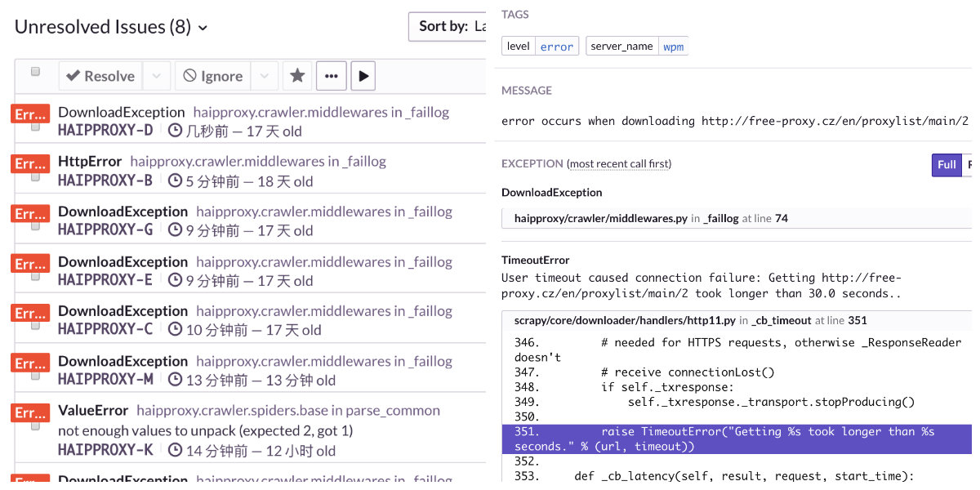Open DownloadException issue HAIPPROXY-G

click(x=123, y=212)
